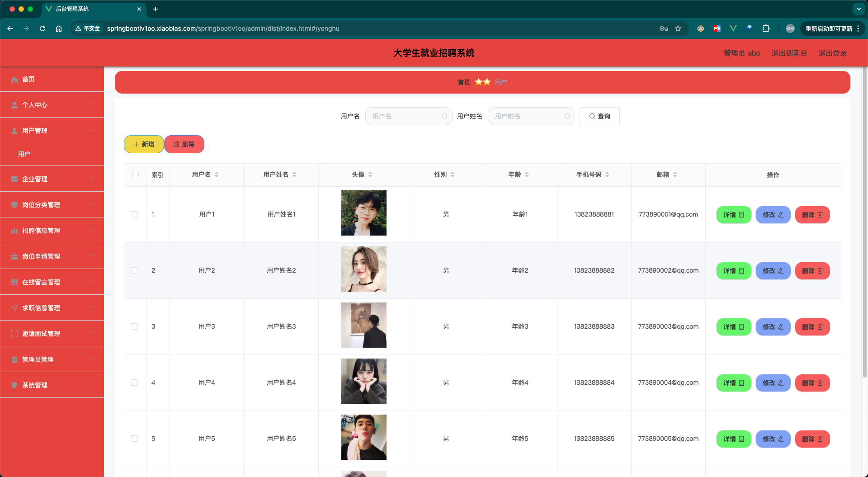The image size is (868, 477).
Task: Sort by 用户名 column sort arrows
Action: click(217, 175)
